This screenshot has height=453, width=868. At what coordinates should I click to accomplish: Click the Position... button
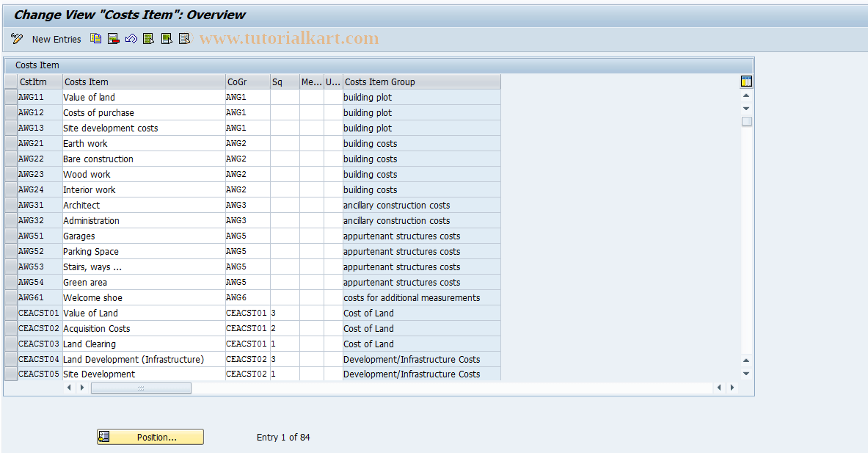(x=150, y=436)
